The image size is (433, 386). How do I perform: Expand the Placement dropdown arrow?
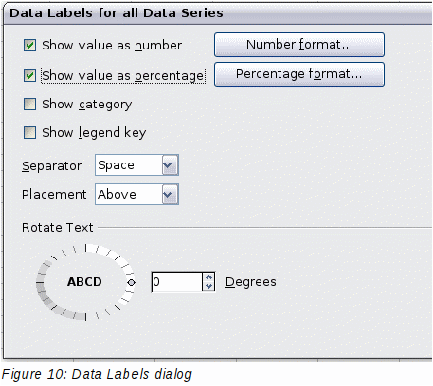coord(170,194)
